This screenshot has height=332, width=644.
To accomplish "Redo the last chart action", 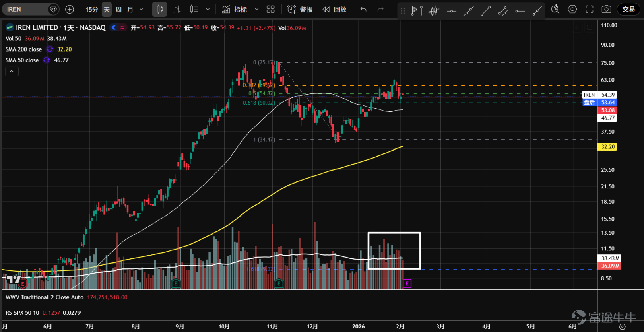I will 380,9.
